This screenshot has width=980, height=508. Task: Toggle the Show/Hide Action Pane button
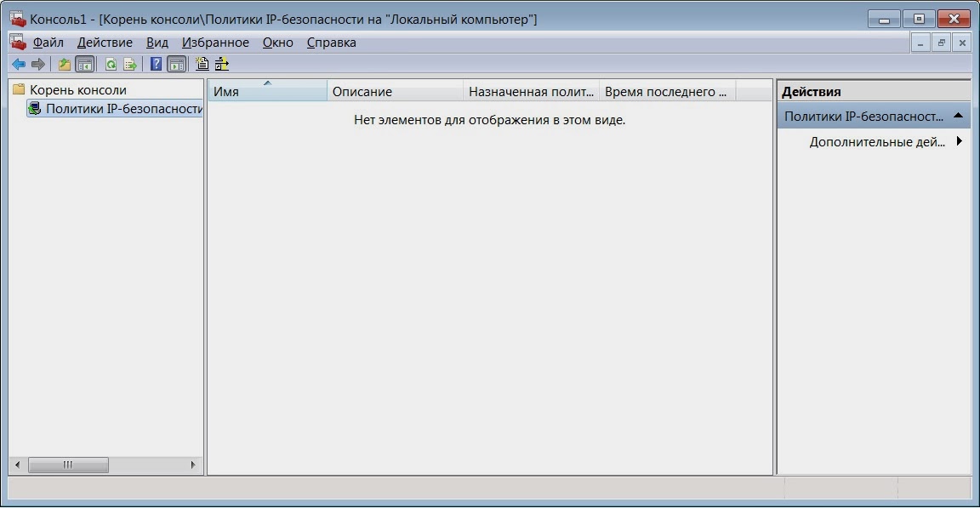point(177,64)
